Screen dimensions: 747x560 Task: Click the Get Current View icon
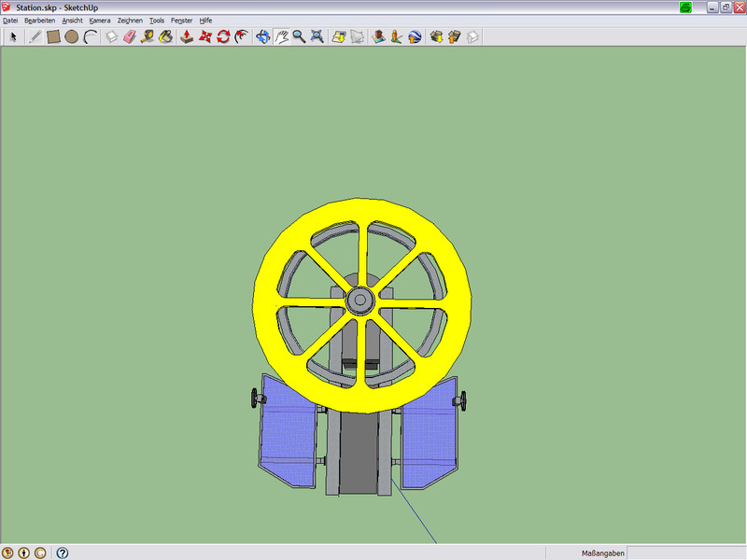coord(339,36)
